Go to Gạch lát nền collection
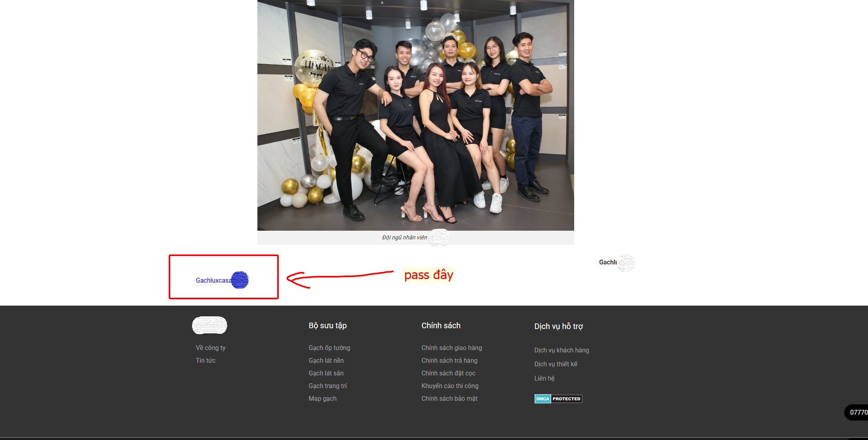868x440 pixels. (x=326, y=360)
